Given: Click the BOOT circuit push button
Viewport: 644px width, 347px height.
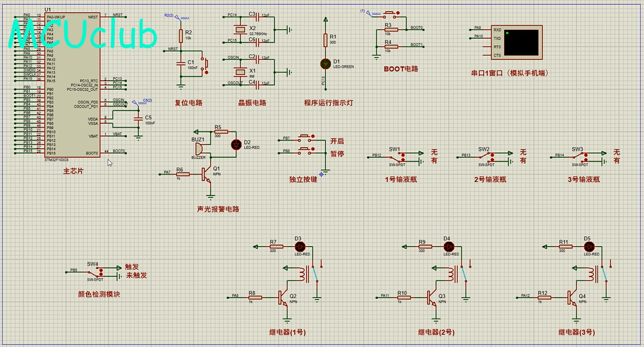Looking at the screenshot, I should [x=391, y=15].
